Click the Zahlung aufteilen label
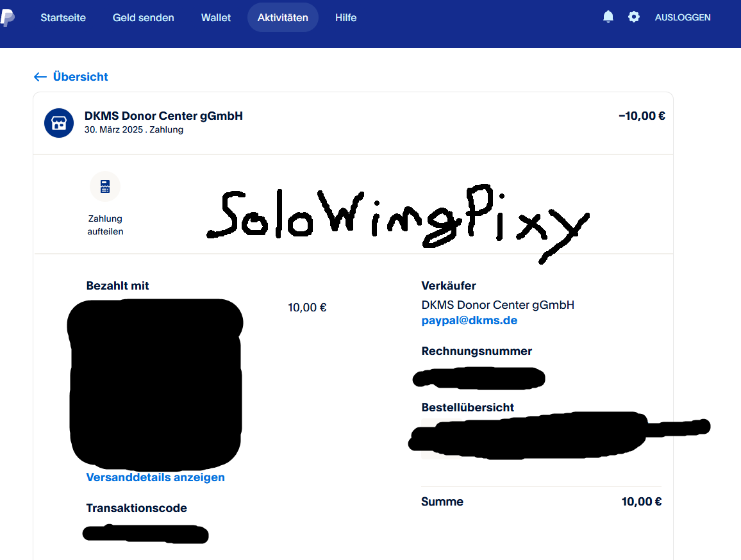This screenshot has width=741, height=560. coord(105,225)
